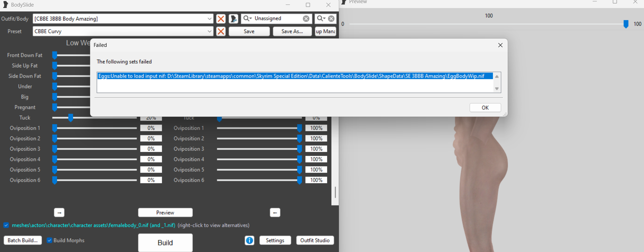Click the low weight Oviposition 6 percent field
Viewport: 644px width, 252px height.
click(x=151, y=180)
